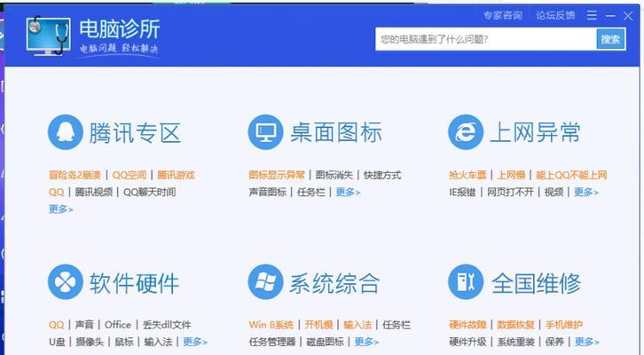Open 输入法 under 系统综合
The width and height of the screenshot is (644, 355).
[357, 325]
